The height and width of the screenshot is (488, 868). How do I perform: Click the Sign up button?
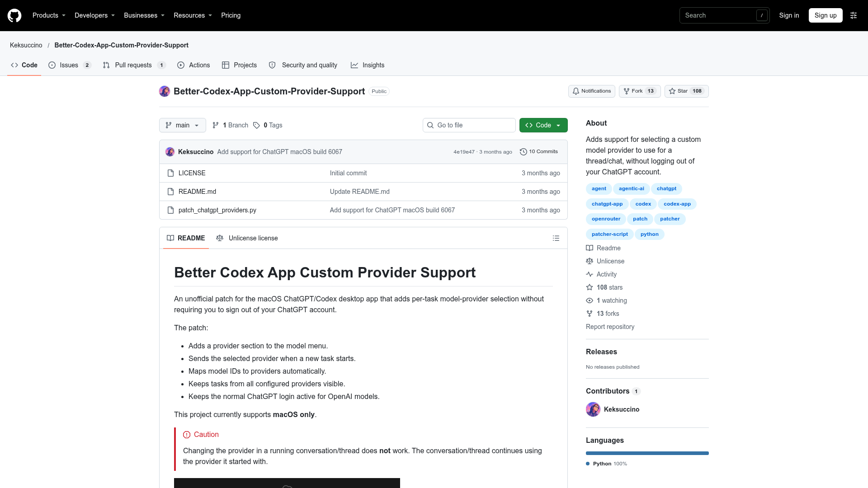pos(826,15)
